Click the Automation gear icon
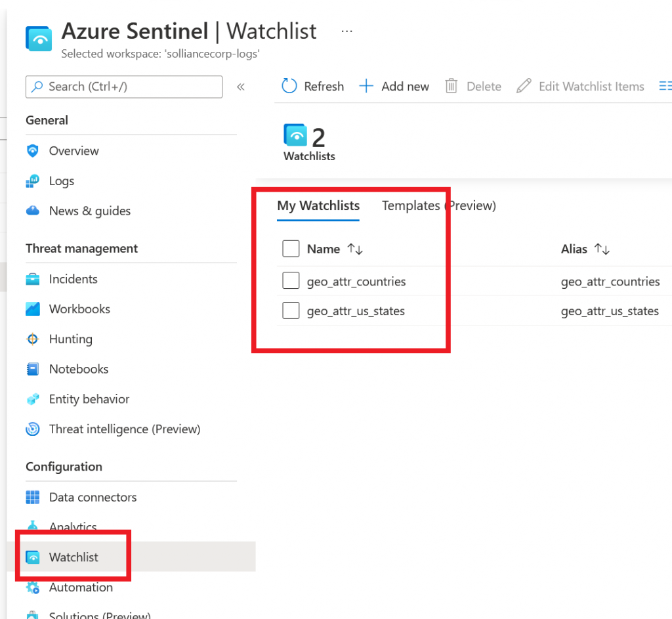This screenshot has width=672, height=619. (33, 587)
